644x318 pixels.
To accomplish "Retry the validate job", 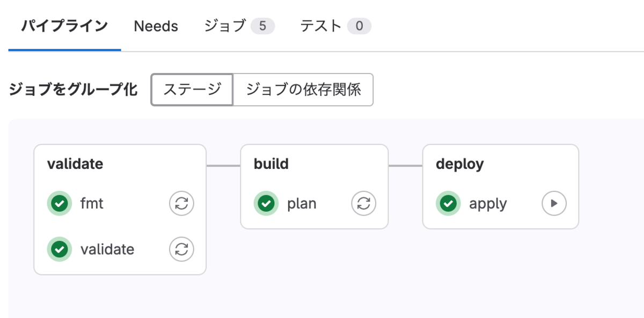I will pos(181,249).
